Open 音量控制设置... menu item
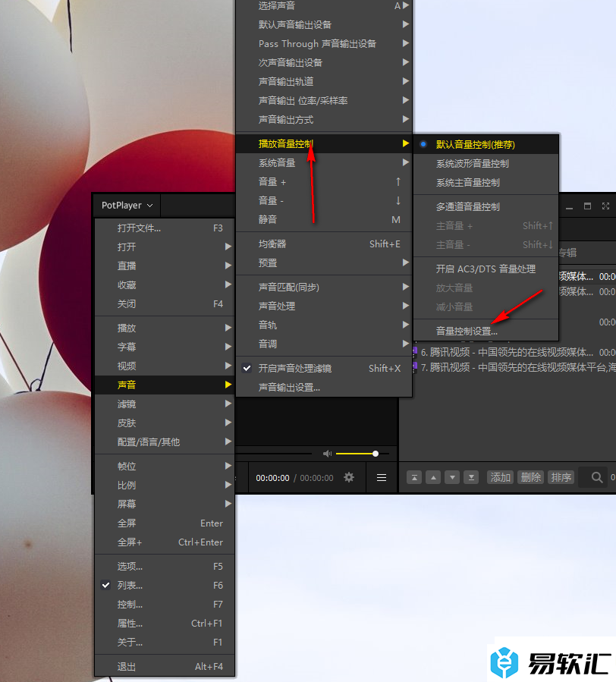The image size is (616, 682). pyautogui.click(x=486, y=331)
